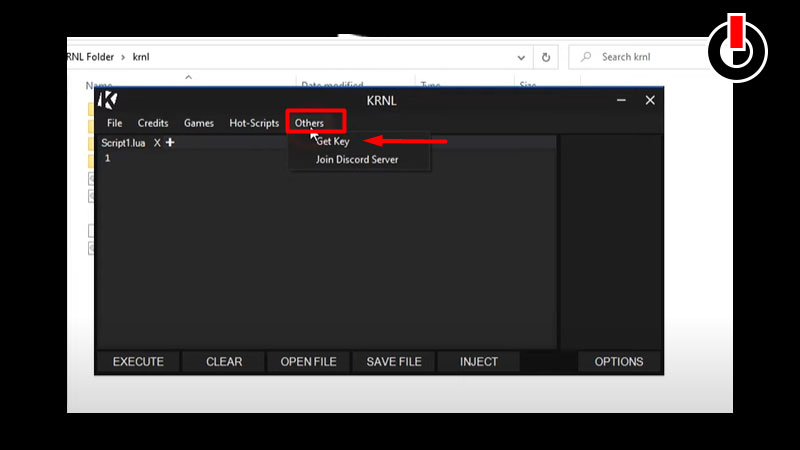The image size is (800, 450).
Task: Click the Search krnl box in Explorer
Action: 638,57
